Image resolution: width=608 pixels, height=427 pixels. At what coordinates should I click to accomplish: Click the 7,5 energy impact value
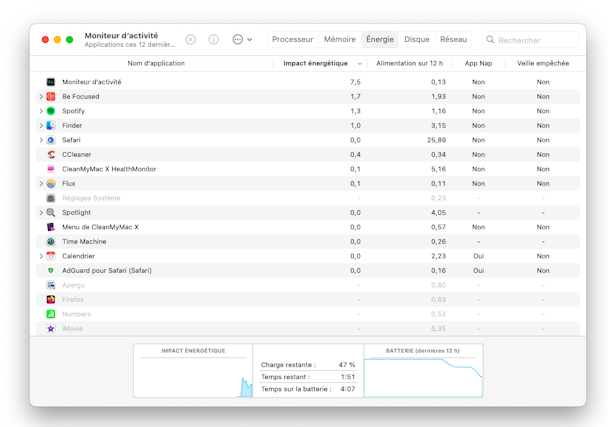pyautogui.click(x=355, y=82)
